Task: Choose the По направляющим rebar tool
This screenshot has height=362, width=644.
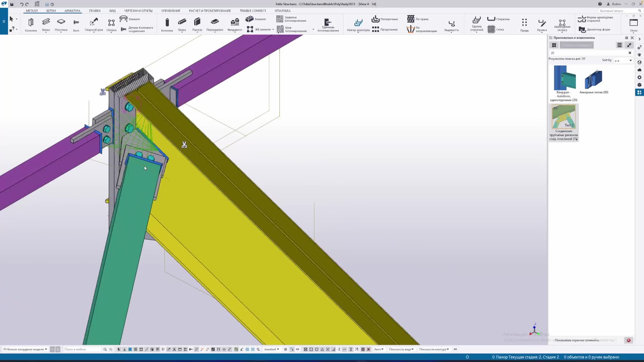Action: 422,29
